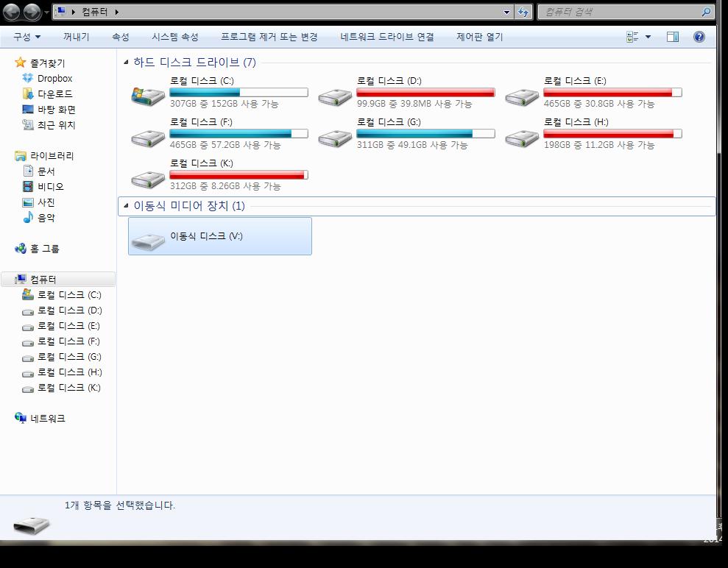The image size is (728, 568).
Task: Open 비디오 library in sidebar
Action: [51, 187]
